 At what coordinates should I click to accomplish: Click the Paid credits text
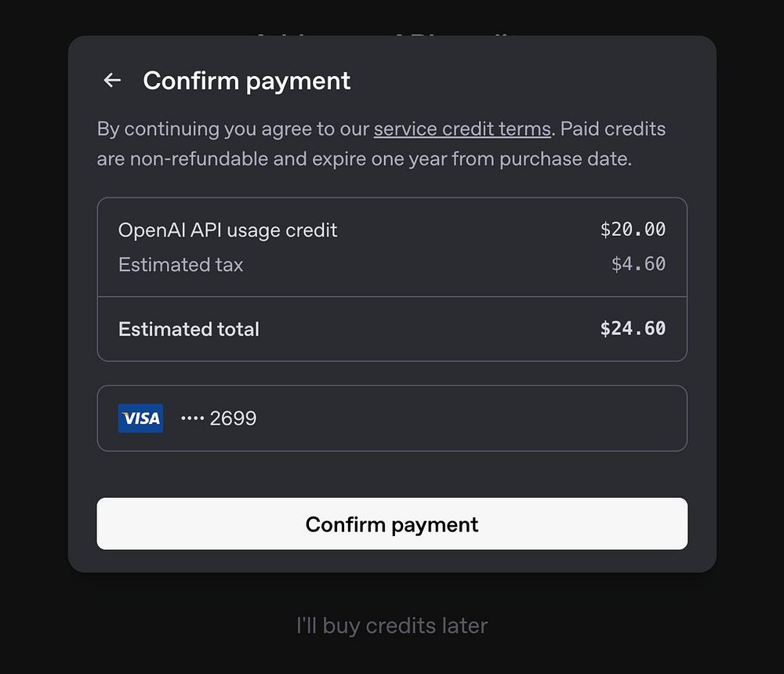[613, 129]
